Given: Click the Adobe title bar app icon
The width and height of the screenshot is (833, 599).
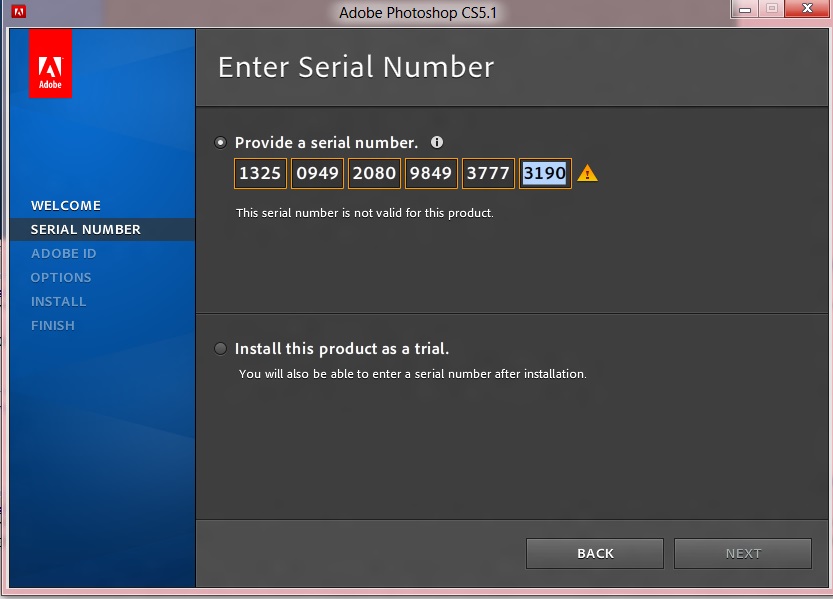Looking at the screenshot, I should tap(19, 11).
